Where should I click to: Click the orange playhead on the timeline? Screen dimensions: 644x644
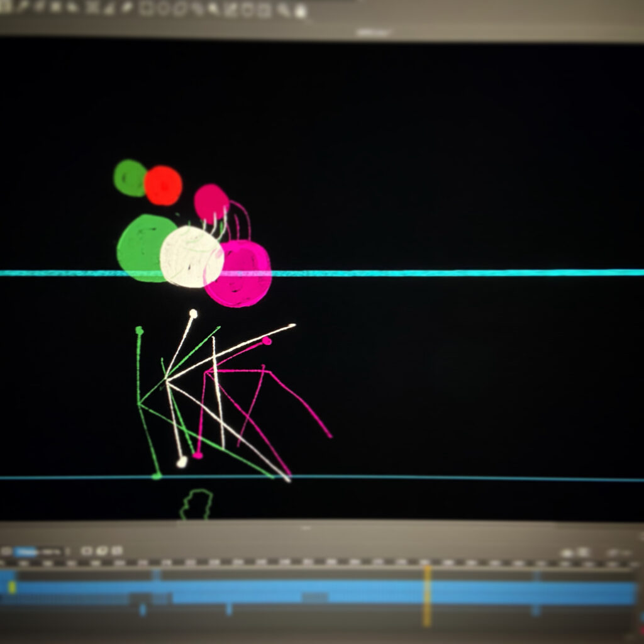pos(427,594)
